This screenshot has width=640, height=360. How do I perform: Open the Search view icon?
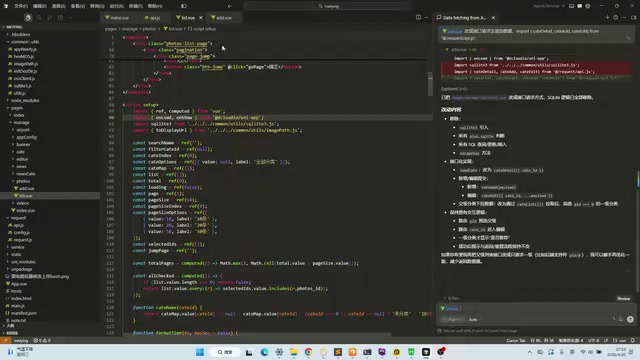tap(39, 18)
